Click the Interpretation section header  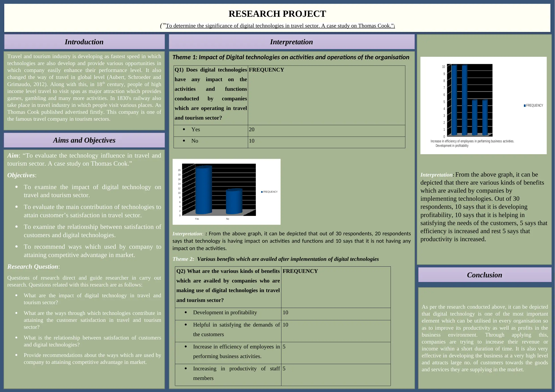pyautogui.click(x=291, y=42)
